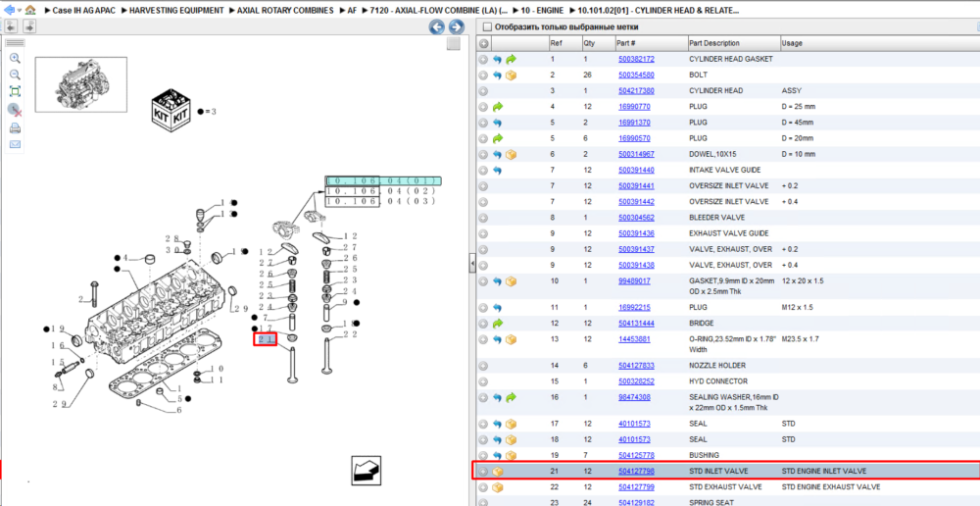Open HARVESTING EQUIPMENT breadcrumb

point(176,11)
